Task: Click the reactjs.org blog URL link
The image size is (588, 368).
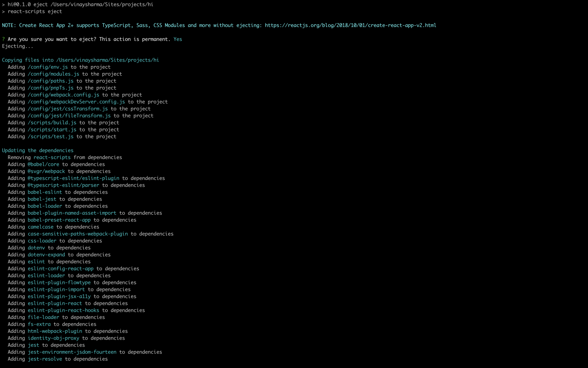Action: tap(350, 25)
